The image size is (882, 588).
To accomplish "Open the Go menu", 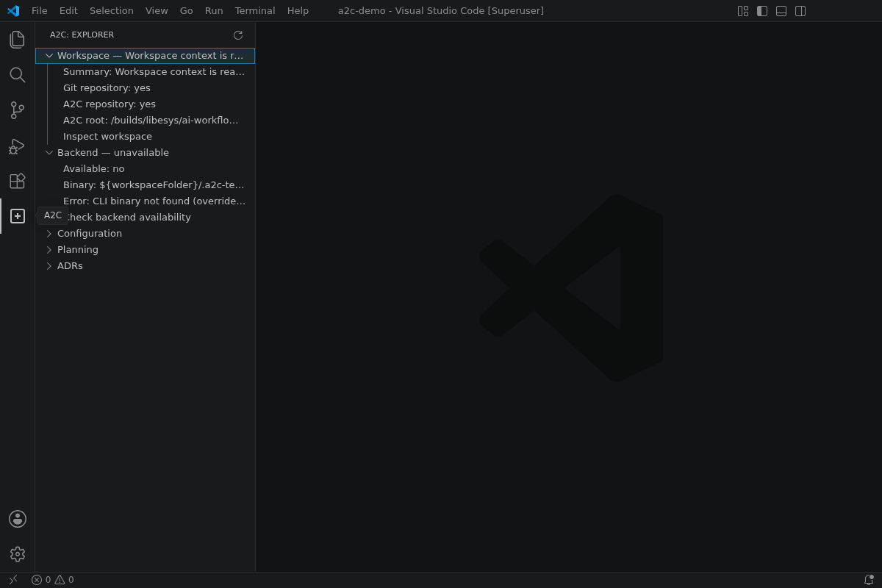I will point(187,11).
